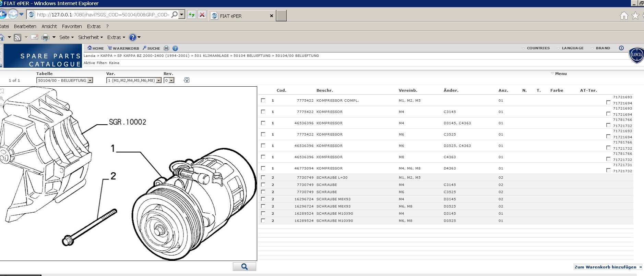
Task: Check SCHRAUBE M10X90 M6, M8 row checkbox
Action: click(x=263, y=221)
